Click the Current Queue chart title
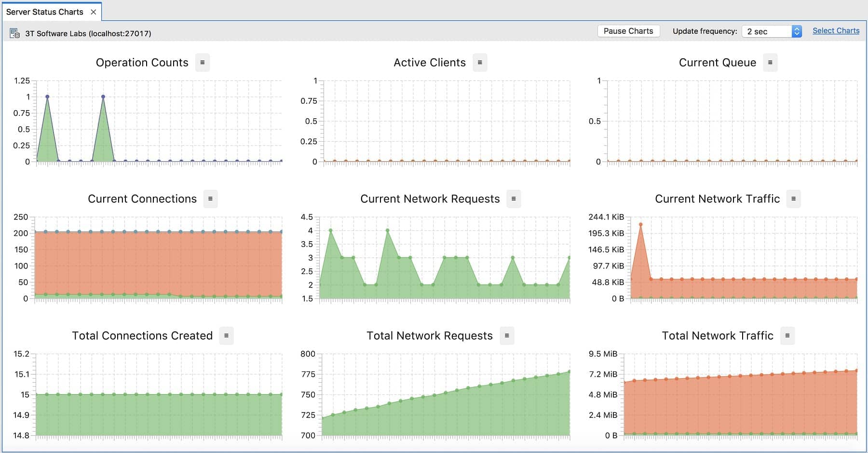The height and width of the screenshot is (453, 868). click(718, 63)
